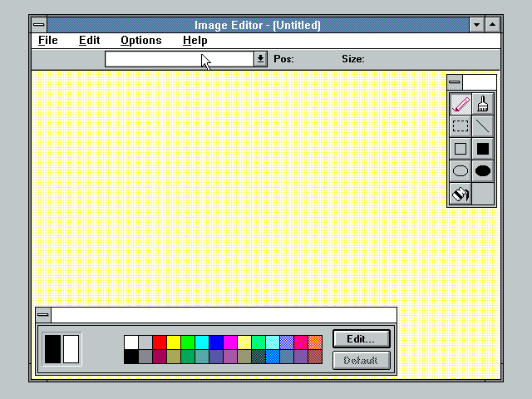Pick the bright red palette swatch

coord(160,342)
